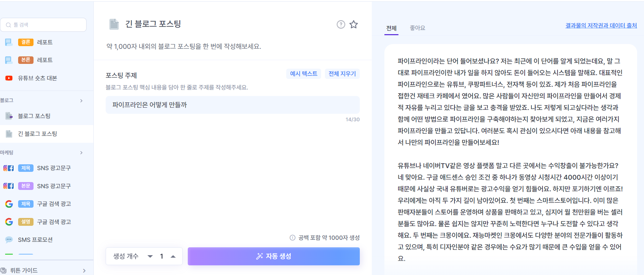Open 결과물의 저작권과 데이터 출처 link
The image size is (644, 275).
tap(601, 26)
